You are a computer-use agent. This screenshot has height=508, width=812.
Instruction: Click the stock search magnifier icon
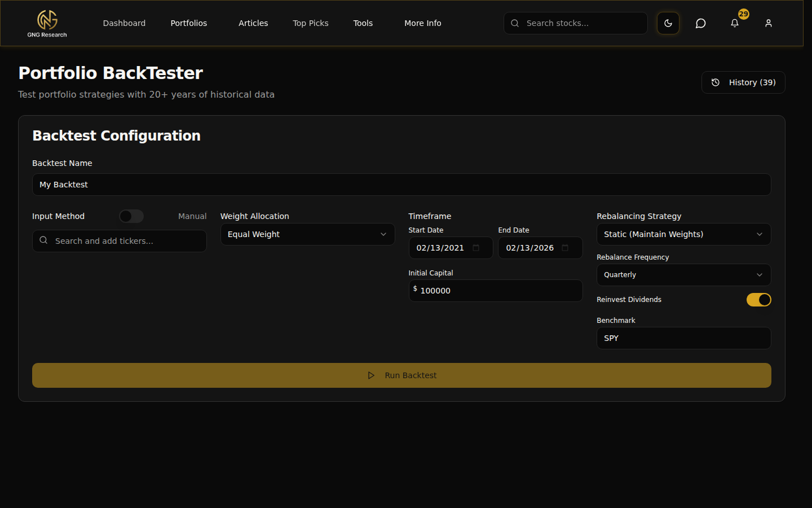point(515,23)
